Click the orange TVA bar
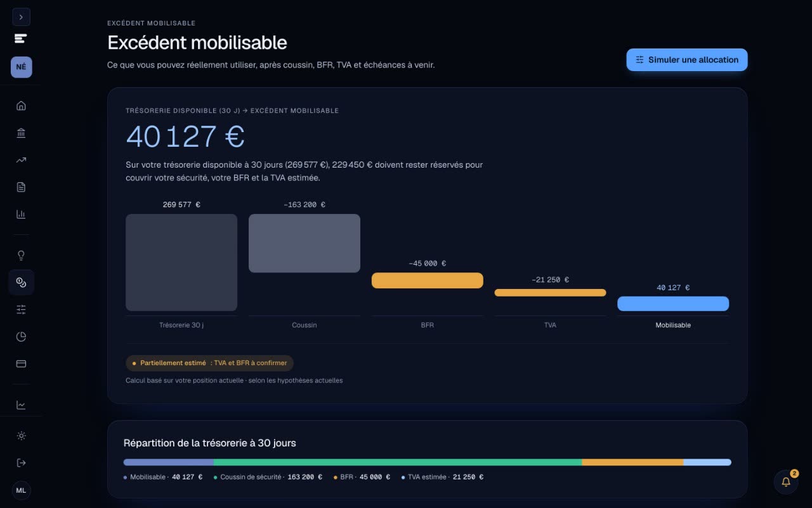Image resolution: width=812 pixels, height=508 pixels. click(550, 293)
